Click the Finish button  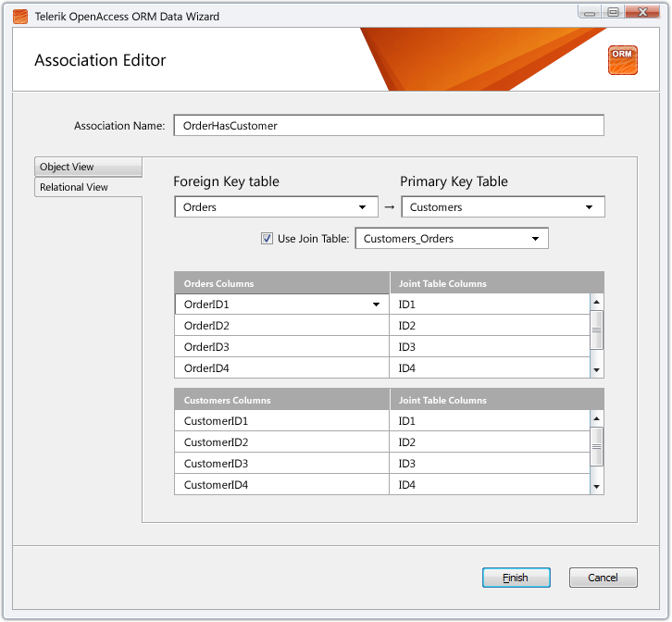click(516, 578)
